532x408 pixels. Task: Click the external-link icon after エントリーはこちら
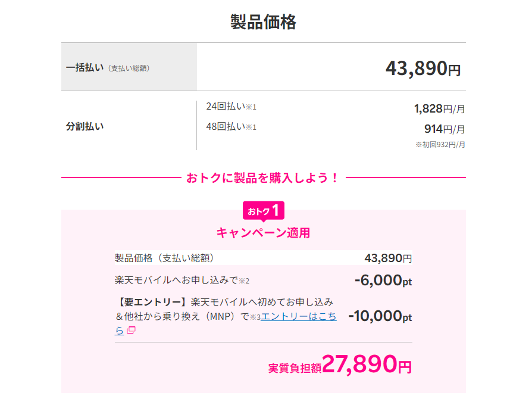132,330
